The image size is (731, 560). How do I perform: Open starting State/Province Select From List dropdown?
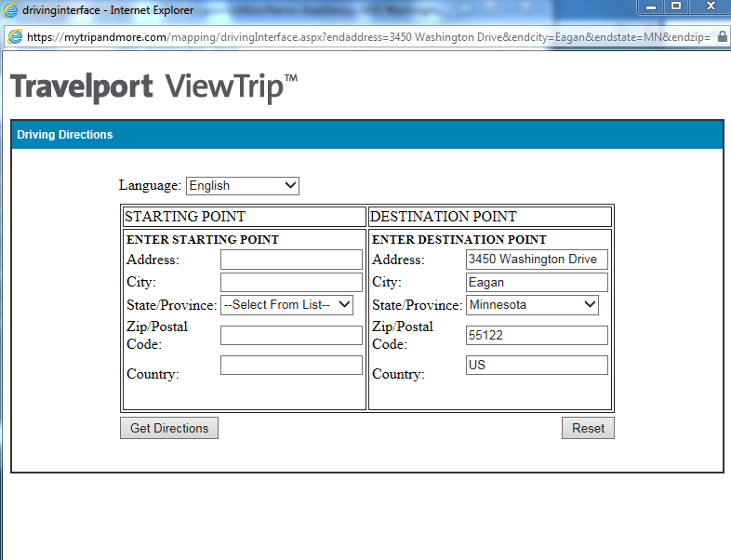point(286,305)
